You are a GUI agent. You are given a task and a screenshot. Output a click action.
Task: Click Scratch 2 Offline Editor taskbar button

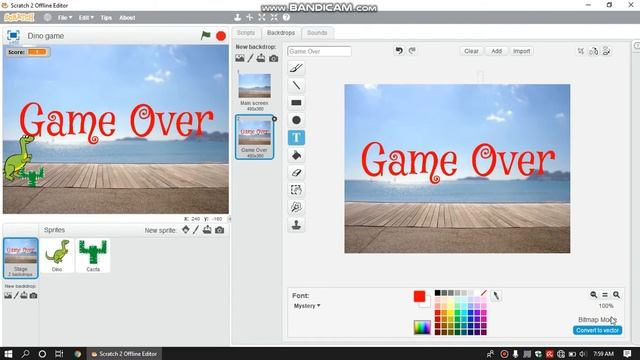point(125,353)
